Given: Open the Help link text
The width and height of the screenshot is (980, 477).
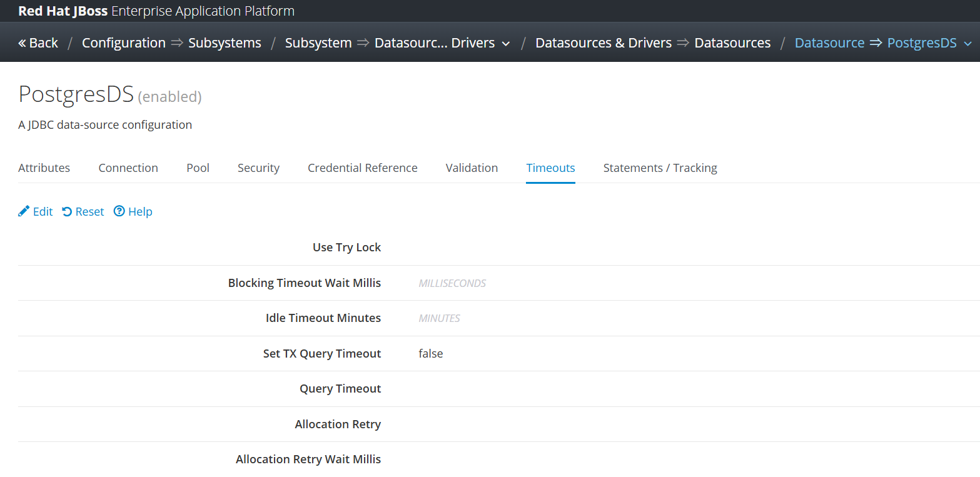Looking at the screenshot, I should pos(140,211).
